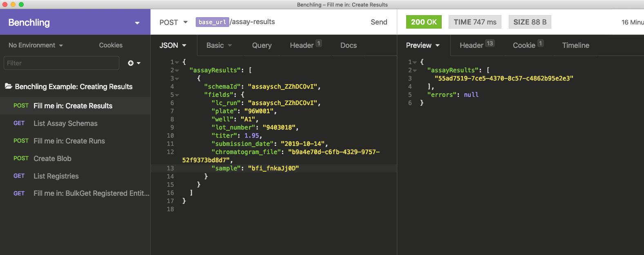The image size is (644, 255).
Task: Click the /assay-results URL text
Action: 253,22
